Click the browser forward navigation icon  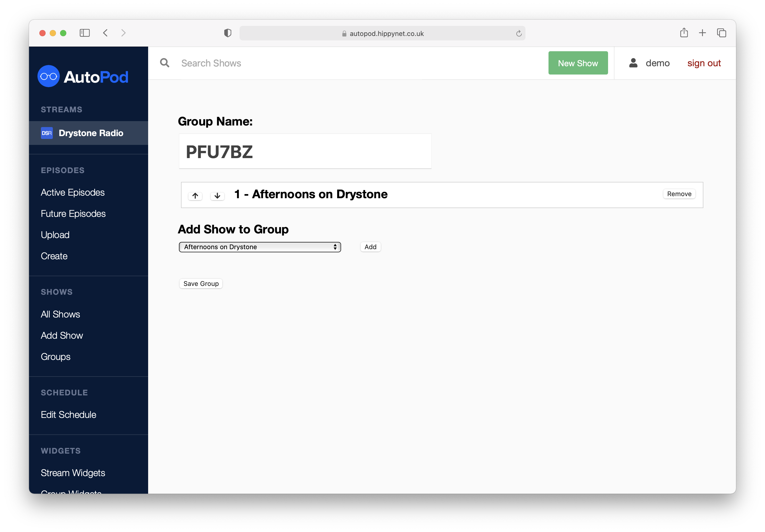click(124, 33)
